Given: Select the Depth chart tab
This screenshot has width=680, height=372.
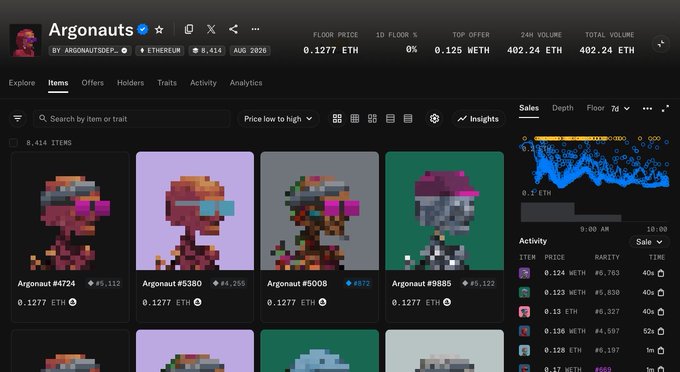Looking at the screenshot, I should [563, 108].
